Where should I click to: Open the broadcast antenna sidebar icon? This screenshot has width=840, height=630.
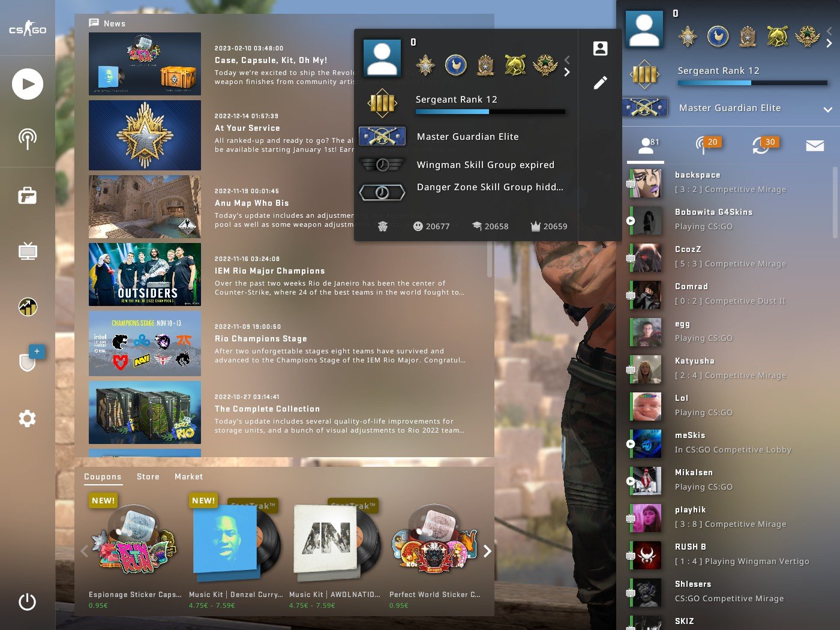pos(28,139)
